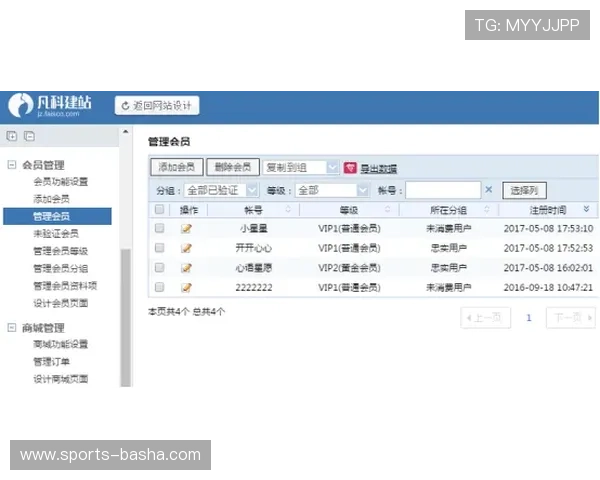Clear the 帐号 search with the X icon

click(x=489, y=189)
